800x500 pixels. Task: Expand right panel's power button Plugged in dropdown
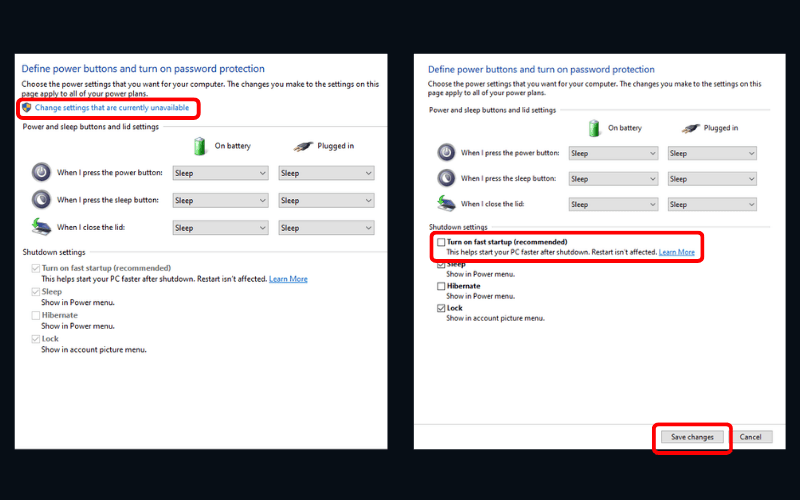[712, 153]
